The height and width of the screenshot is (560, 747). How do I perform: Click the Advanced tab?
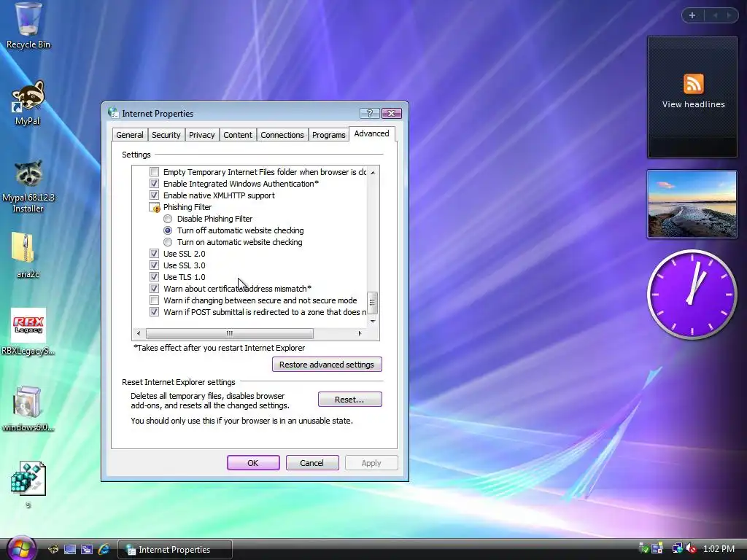(x=371, y=134)
